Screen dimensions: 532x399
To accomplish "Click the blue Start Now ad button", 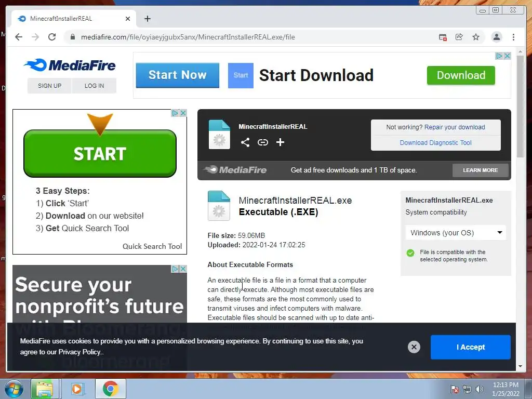I will tap(178, 75).
